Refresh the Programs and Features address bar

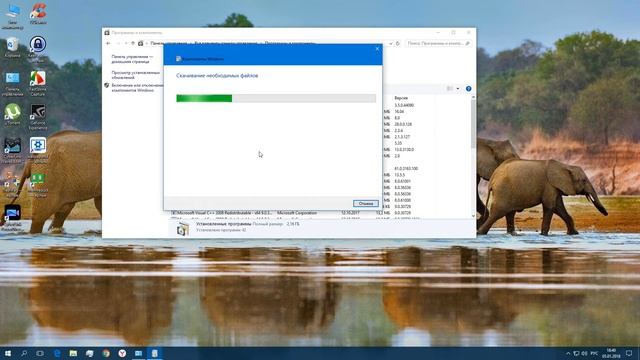[397, 43]
